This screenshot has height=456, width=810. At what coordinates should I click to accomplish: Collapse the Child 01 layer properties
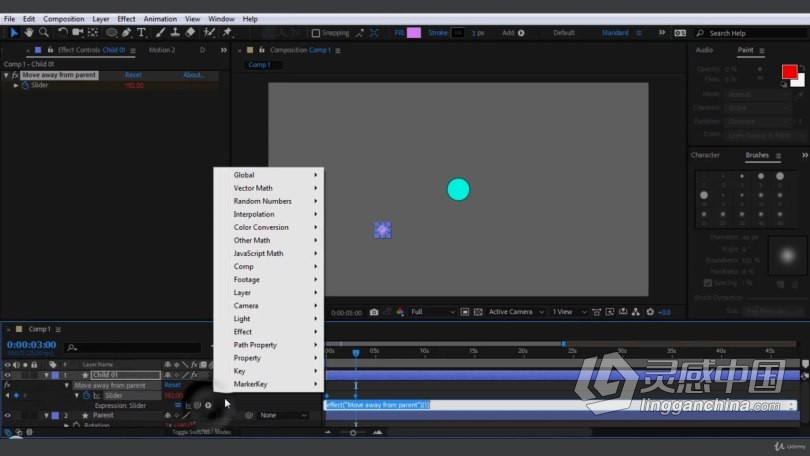click(x=46, y=375)
